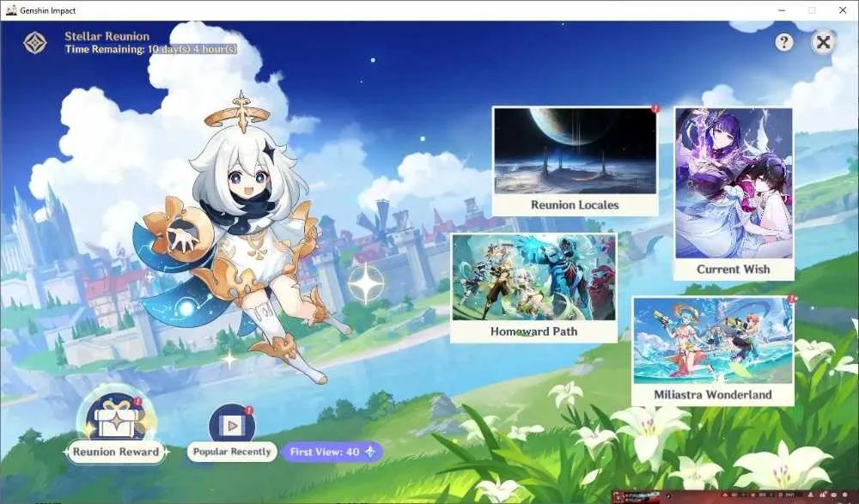Click the Popular Recently label button
Image resolution: width=859 pixels, height=504 pixels.
pyautogui.click(x=232, y=452)
